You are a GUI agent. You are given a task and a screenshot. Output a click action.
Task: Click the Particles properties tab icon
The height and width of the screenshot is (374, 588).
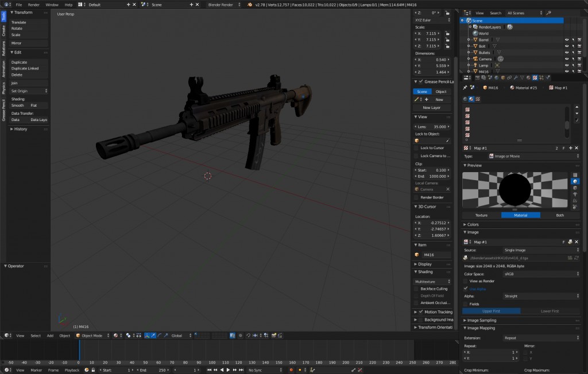[540, 77]
